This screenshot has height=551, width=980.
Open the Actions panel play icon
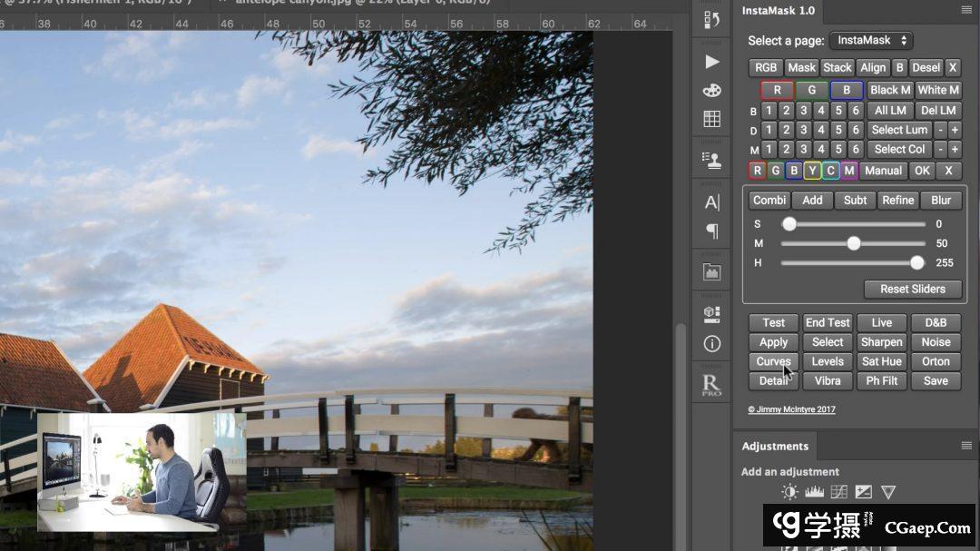click(711, 62)
